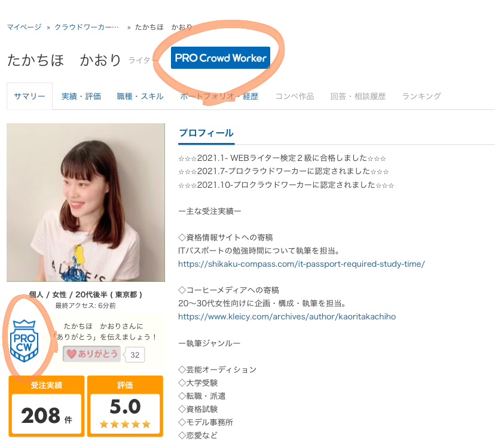Select the サマリー tab

(x=30, y=96)
